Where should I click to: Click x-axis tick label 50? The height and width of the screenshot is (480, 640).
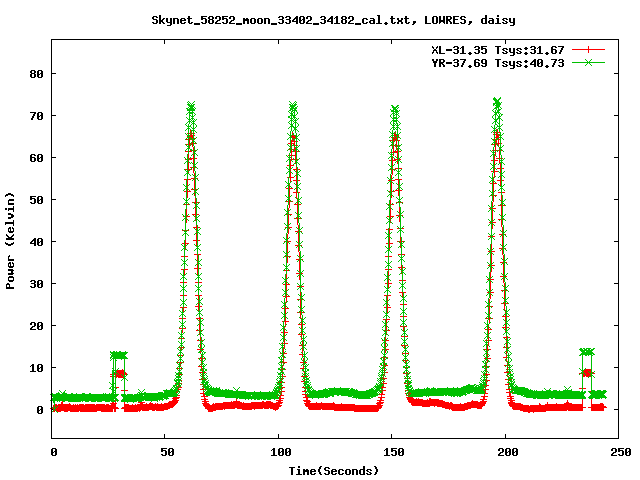167,452
